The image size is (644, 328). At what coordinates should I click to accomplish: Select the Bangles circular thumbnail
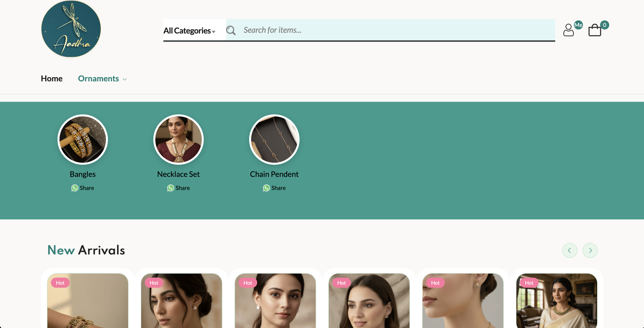(x=83, y=140)
